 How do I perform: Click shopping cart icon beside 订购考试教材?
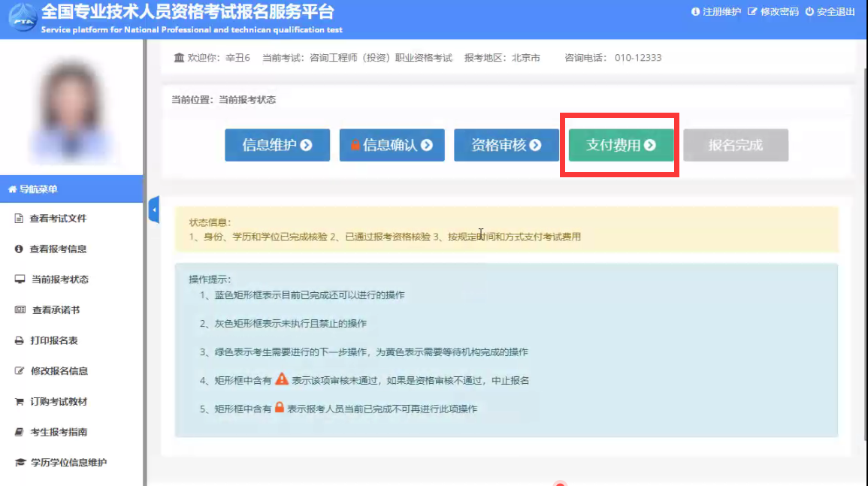coord(20,402)
